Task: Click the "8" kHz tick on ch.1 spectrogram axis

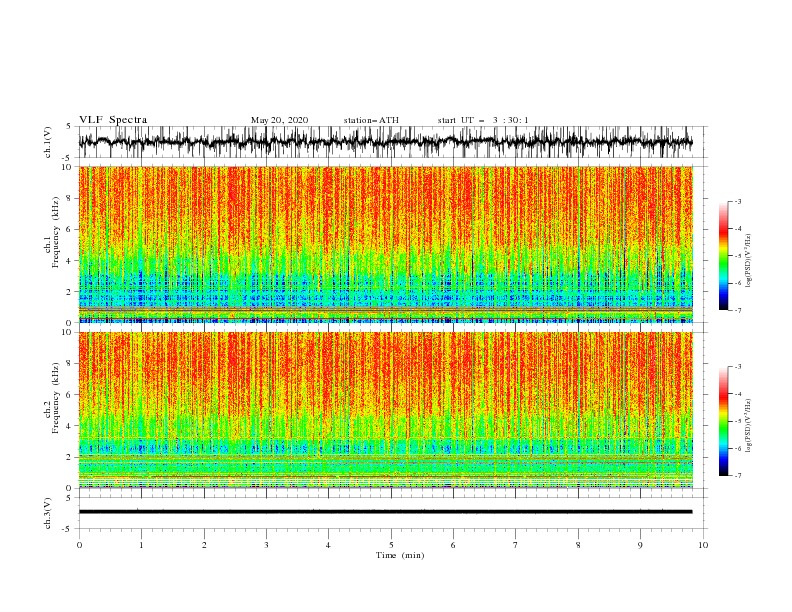Action: point(70,198)
